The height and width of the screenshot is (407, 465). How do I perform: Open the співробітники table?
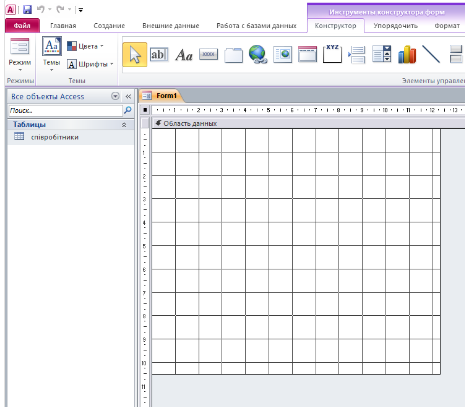point(55,137)
